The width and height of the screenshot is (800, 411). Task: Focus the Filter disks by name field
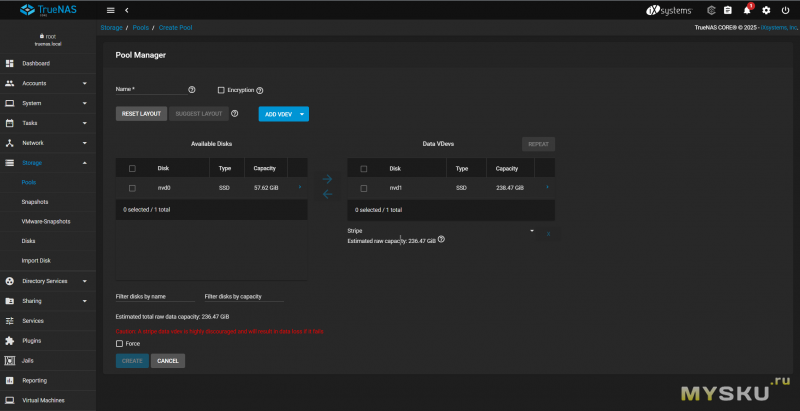[155, 296]
